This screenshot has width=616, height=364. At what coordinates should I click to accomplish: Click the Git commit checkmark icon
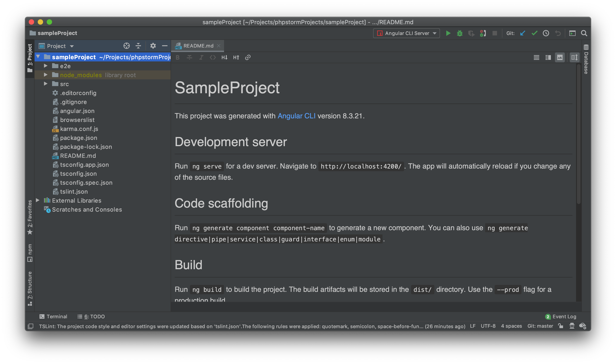click(534, 33)
